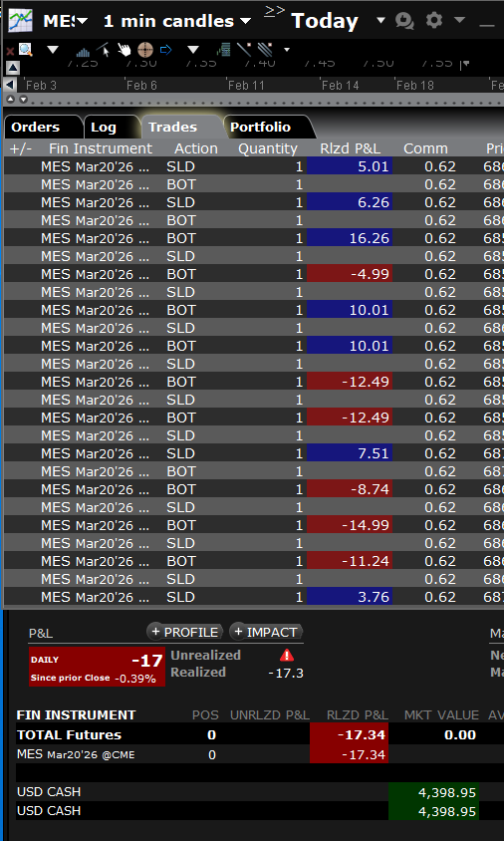Sort by Fin Instrument column header

pyautogui.click(x=101, y=148)
